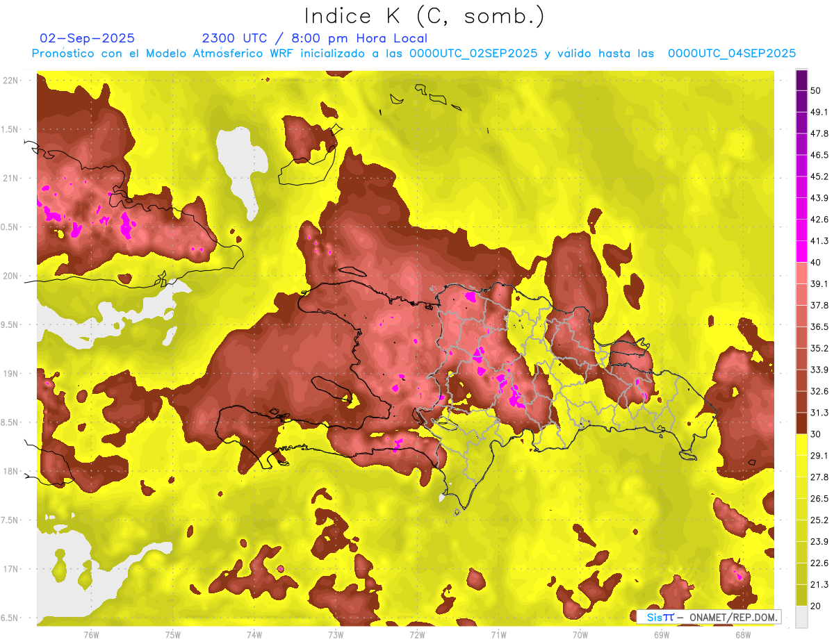The width and height of the screenshot is (834, 644).
Task: Click the '27.8' colorbar value
Action: pos(819,477)
